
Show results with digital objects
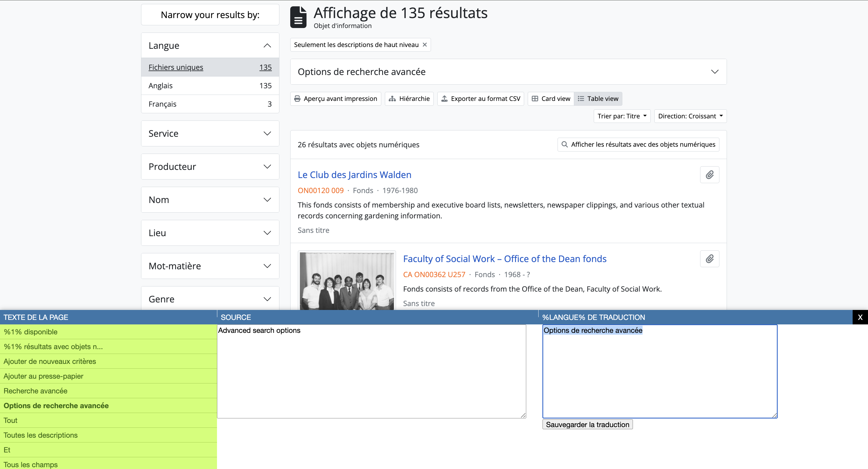(x=638, y=145)
